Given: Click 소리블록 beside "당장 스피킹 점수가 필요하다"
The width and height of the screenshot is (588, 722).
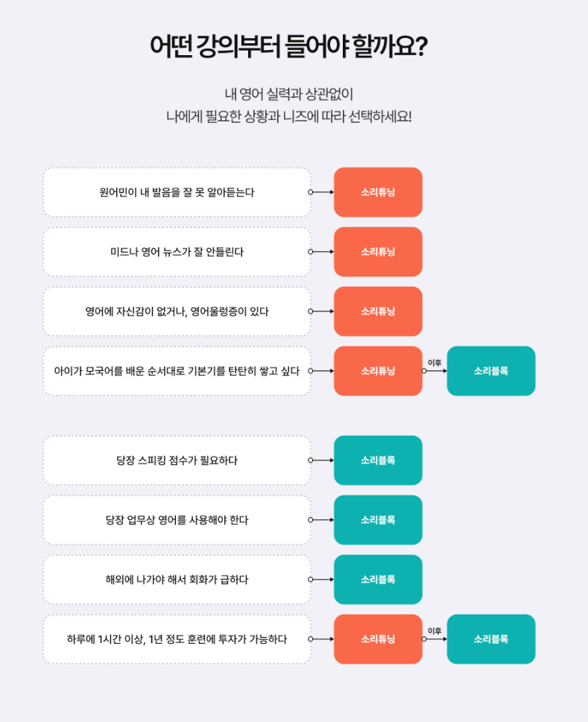Looking at the screenshot, I should (x=378, y=460).
